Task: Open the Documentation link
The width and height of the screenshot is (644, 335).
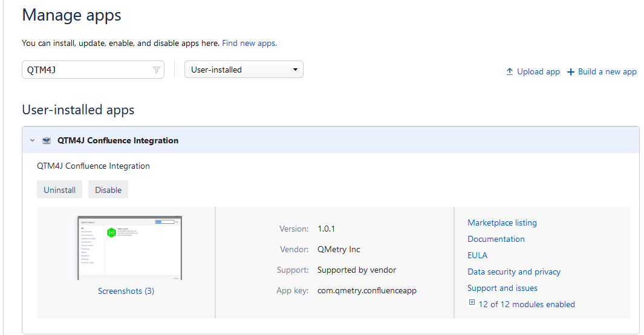Action: (496, 239)
